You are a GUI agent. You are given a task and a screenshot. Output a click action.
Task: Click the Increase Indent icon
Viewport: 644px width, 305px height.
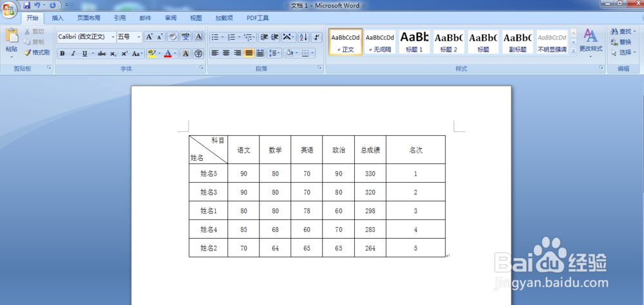[275, 37]
